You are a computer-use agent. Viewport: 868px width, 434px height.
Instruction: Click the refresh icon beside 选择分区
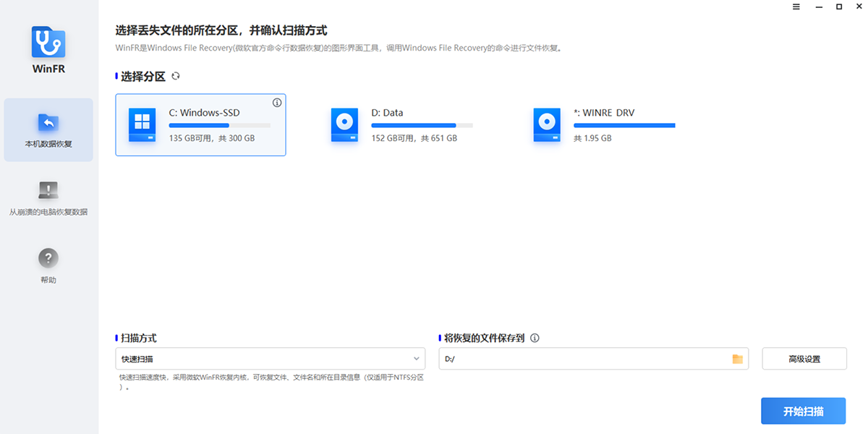(x=175, y=76)
